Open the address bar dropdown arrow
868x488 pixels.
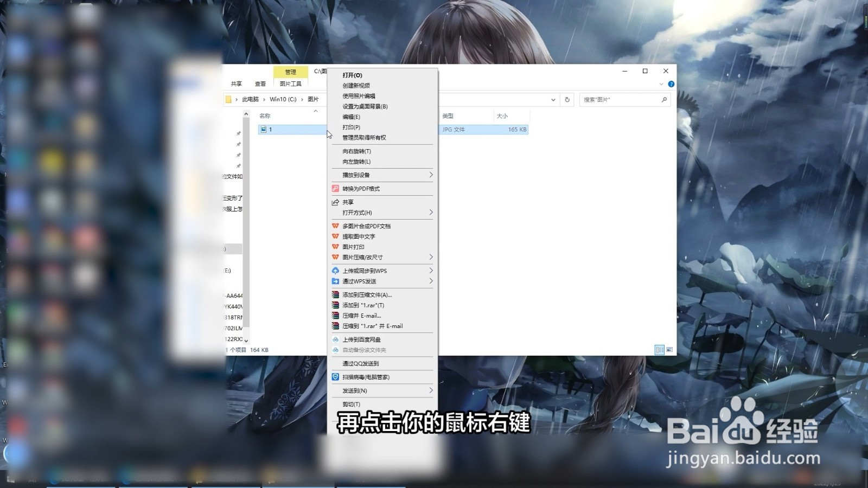point(553,99)
